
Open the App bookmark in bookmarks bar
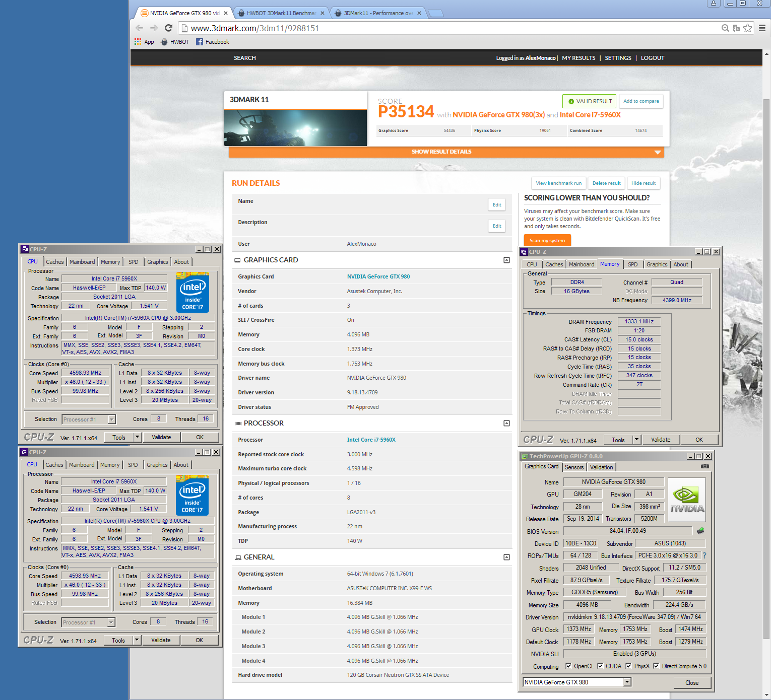[x=144, y=42]
